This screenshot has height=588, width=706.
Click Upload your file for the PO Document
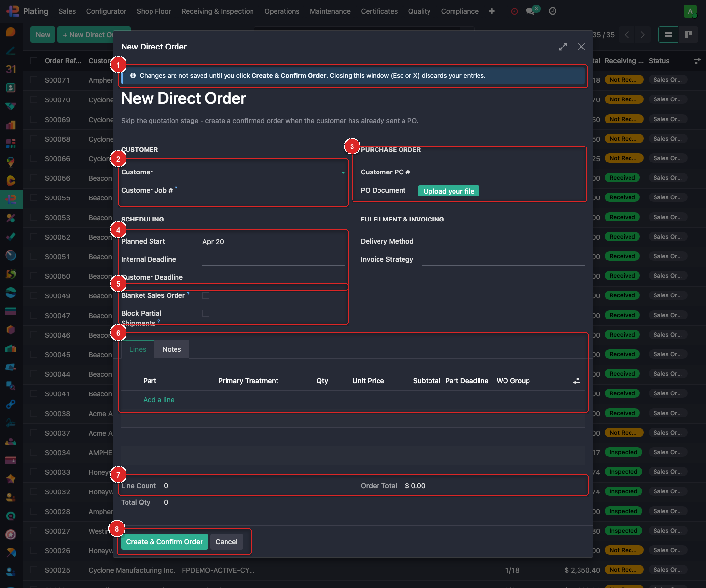pyautogui.click(x=448, y=191)
